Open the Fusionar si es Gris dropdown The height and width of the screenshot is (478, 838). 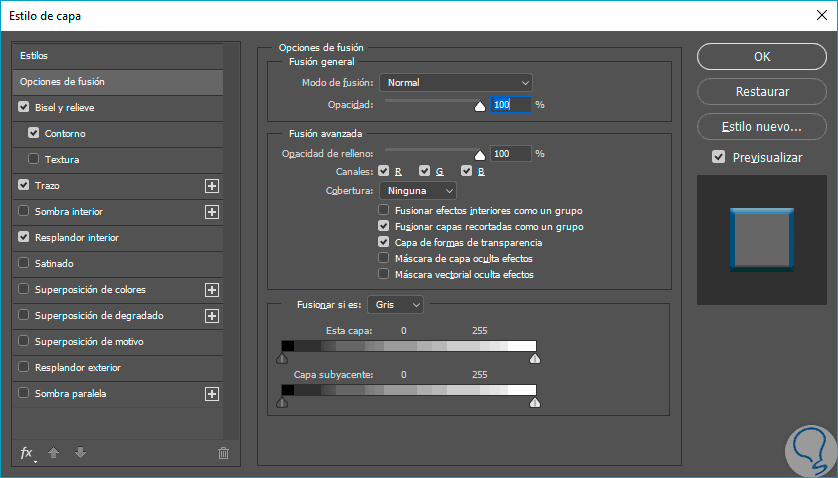pos(396,304)
